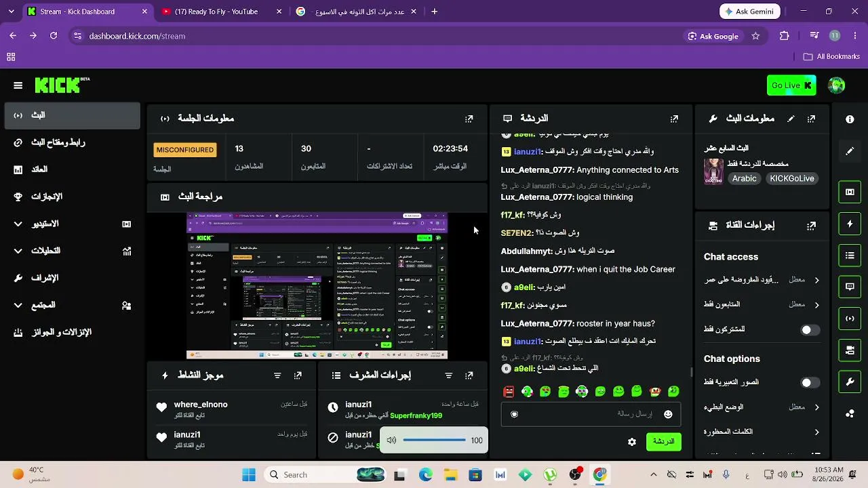Open followers-only chat setting
Image resolution: width=868 pixels, height=488 pixels.
pyautogui.click(x=762, y=305)
